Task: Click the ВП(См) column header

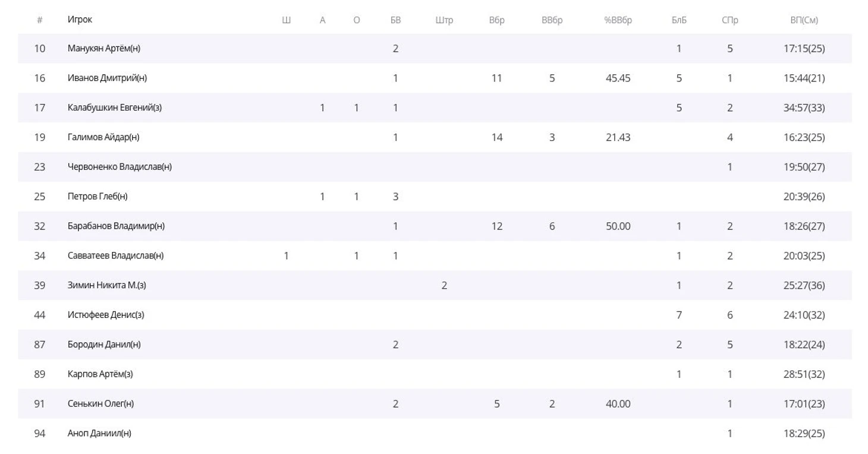Action: [x=804, y=20]
